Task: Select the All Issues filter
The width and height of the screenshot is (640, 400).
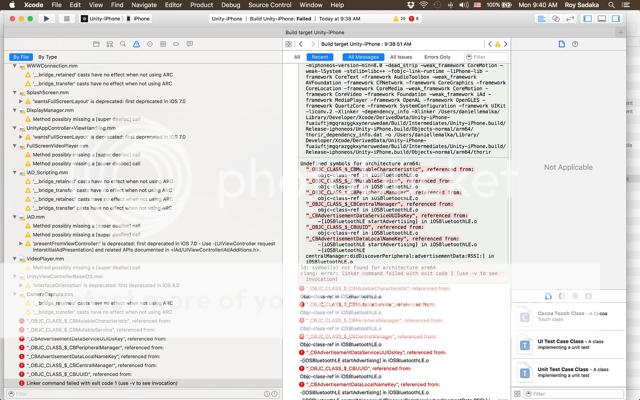Action: coord(401,57)
